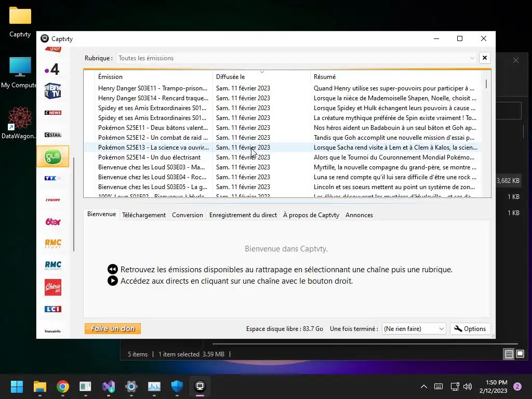
Task: Select the TF1 Séries Films channel icon
Action: click(x=52, y=178)
